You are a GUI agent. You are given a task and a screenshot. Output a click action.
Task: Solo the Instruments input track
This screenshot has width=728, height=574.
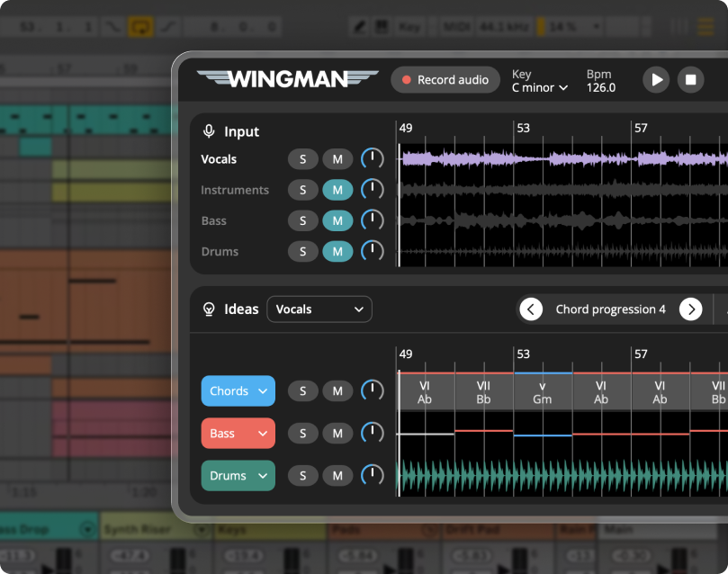point(302,190)
